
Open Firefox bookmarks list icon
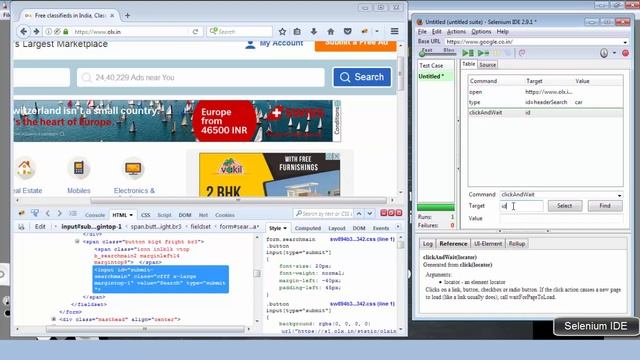pos(297,31)
